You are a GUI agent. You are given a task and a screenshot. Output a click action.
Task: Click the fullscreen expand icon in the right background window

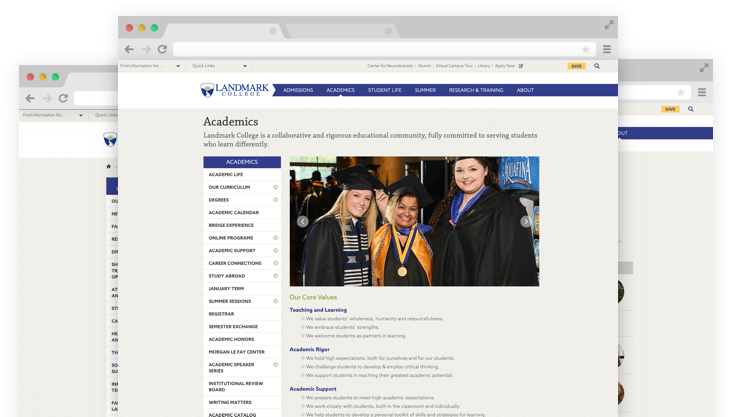point(704,68)
